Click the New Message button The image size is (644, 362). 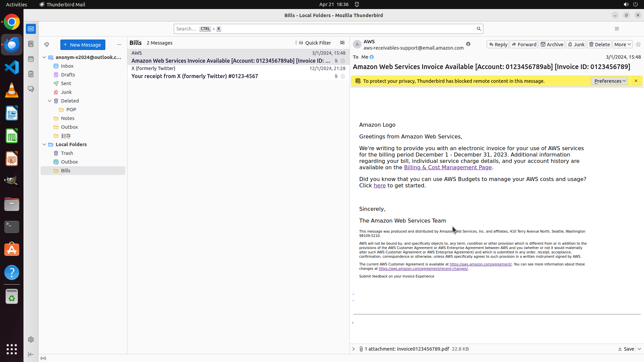pos(83,45)
